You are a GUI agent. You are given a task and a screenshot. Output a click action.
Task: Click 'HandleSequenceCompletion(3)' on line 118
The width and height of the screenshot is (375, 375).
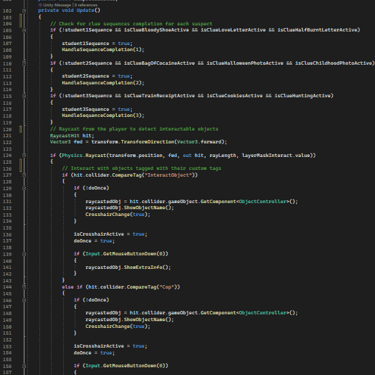point(102,115)
